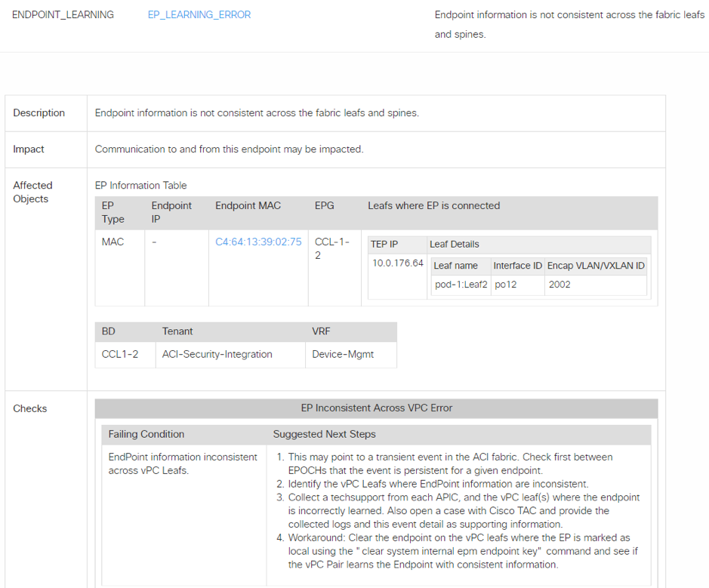
Task: Click leaf name pod-1:Leaf2
Action: tap(460, 285)
